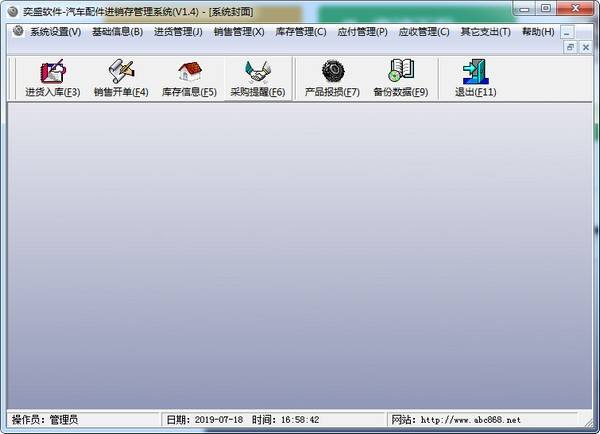Open 进货入库 (F3) purchase entry tool
Viewport: 600px width, 434px height.
click(x=52, y=79)
